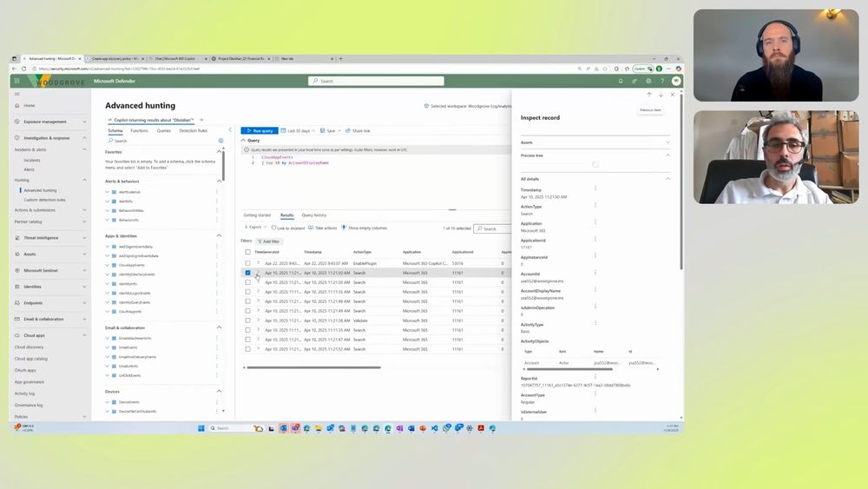Image resolution: width=868 pixels, height=489 pixels.
Task: Collapse the Investigation & response nav section
Action: coord(85,138)
